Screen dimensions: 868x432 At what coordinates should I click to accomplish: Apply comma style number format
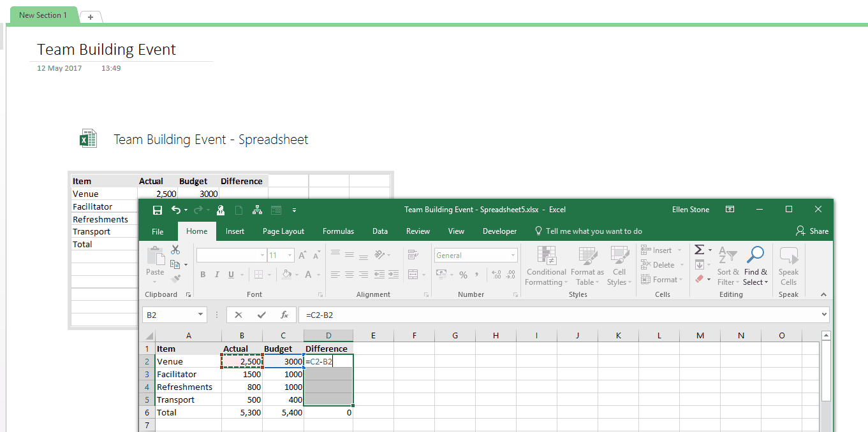click(477, 275)
